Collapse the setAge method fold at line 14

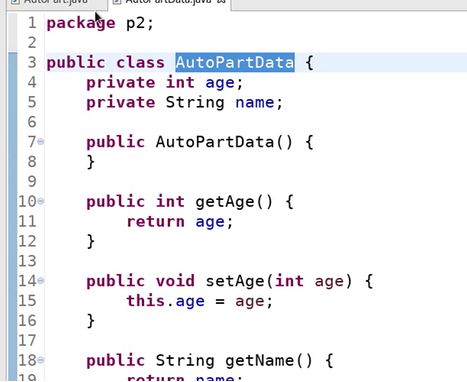[x=41, y=281]
